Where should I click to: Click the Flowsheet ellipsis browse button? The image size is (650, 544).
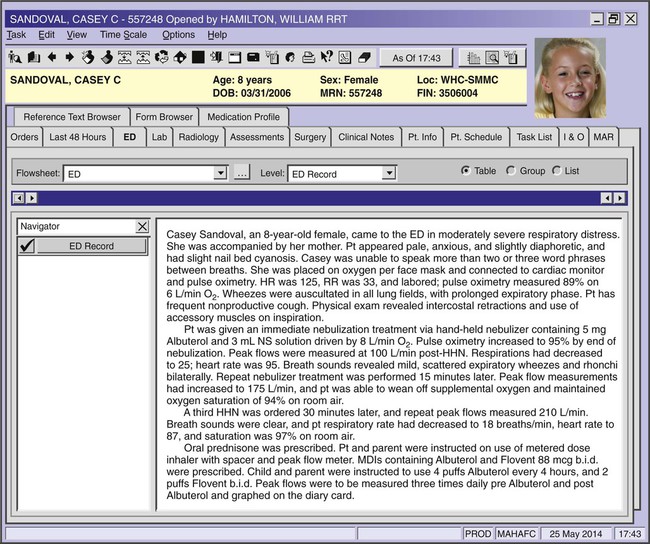click(x=241, y=174)
